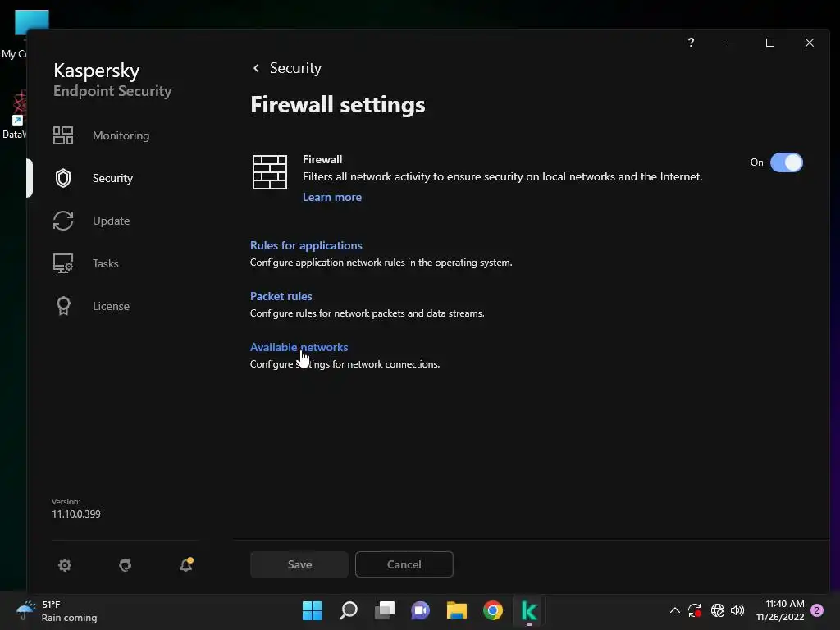Select the Security shield icon
The image size is (840, 630).
pos(63,178)
